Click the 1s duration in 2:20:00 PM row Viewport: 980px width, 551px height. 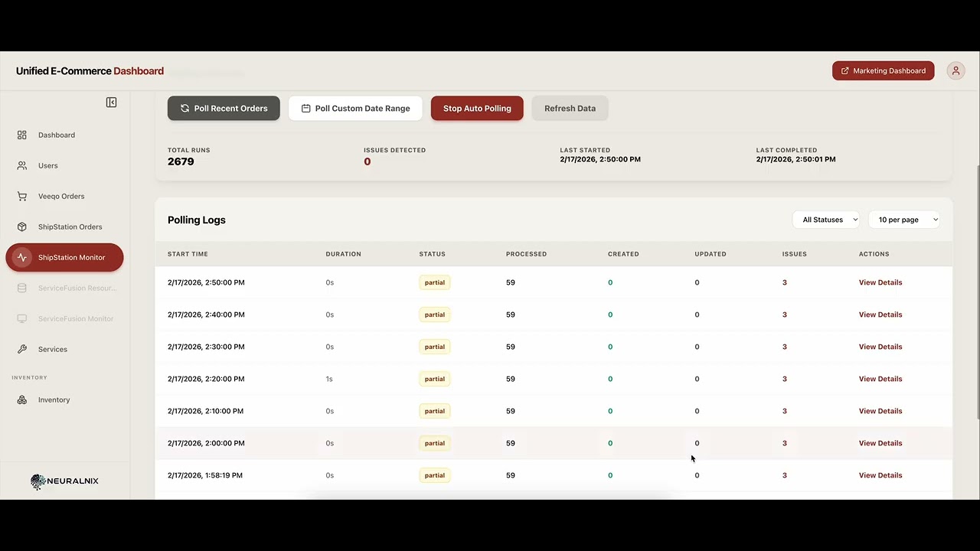click(x=329, y=379)
